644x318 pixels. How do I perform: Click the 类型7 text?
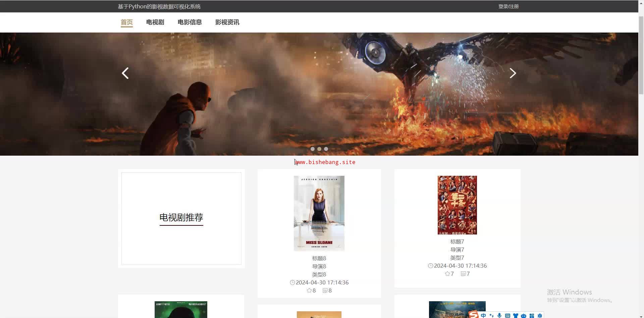pos(457,258)
